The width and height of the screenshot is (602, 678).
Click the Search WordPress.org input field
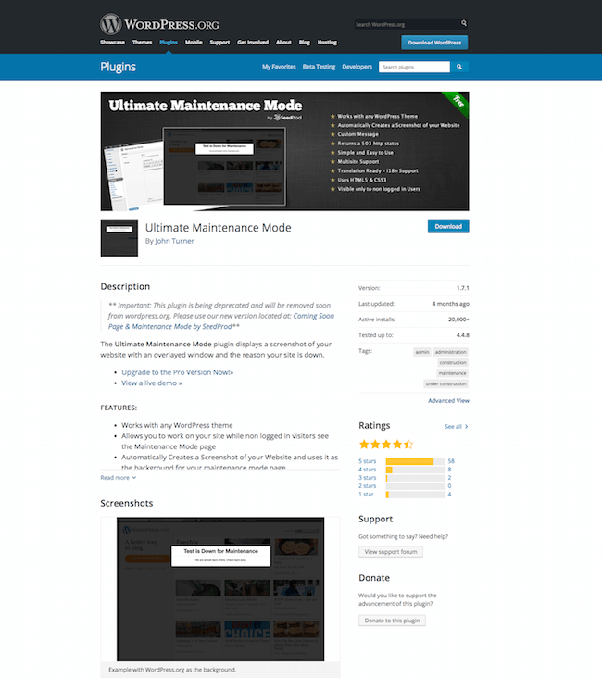tap(407, 24)
